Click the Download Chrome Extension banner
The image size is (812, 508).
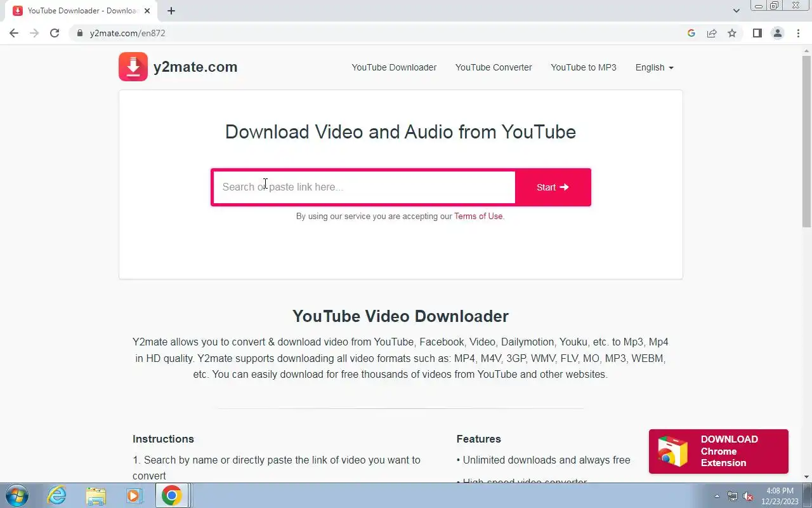click(718, 451)
